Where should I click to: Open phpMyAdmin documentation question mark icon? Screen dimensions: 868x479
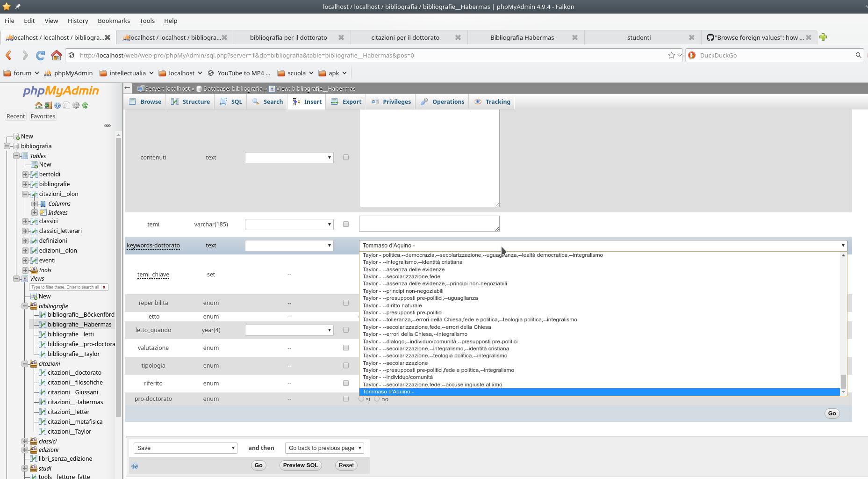pyautogui.click(x=57, y=105)
